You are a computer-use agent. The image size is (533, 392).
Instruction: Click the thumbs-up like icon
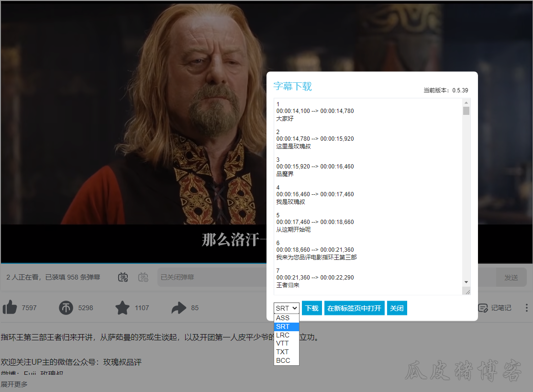click(x=10, y=307)
